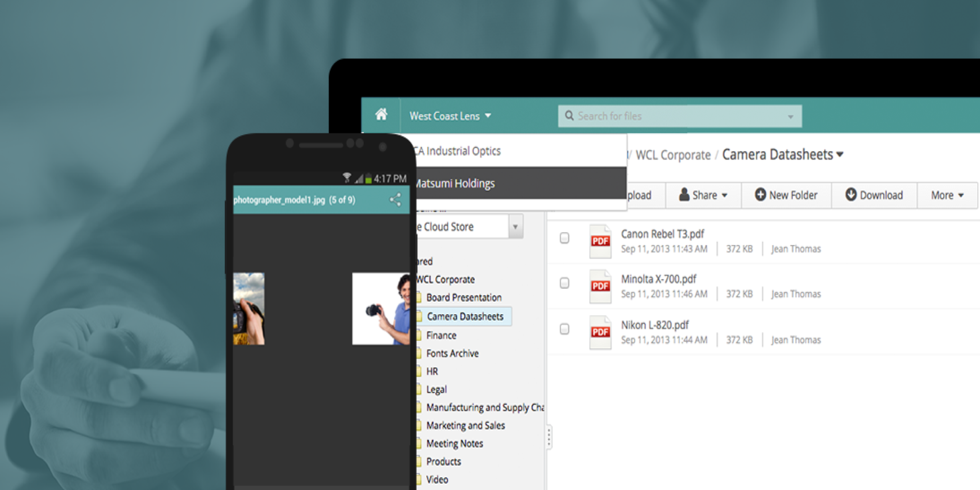
Task: Toggle checkbox next to Nikon L-820.pdf
Action: point(565,329)
